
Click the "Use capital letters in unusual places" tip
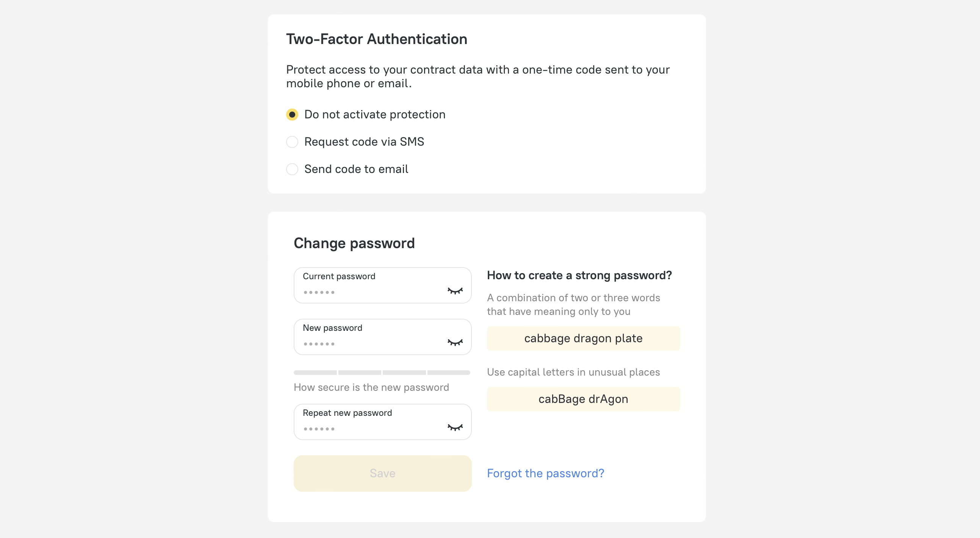(573, 372)
